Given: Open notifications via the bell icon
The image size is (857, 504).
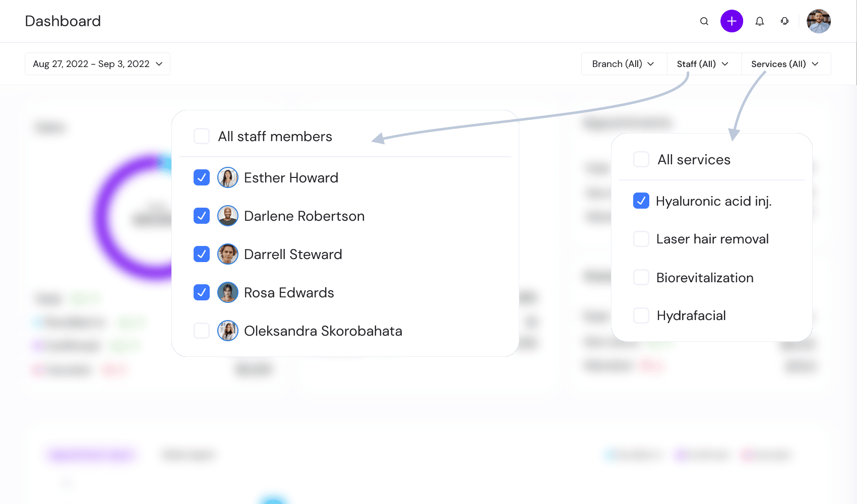Looking at the screenshot, I should (760, 21).
